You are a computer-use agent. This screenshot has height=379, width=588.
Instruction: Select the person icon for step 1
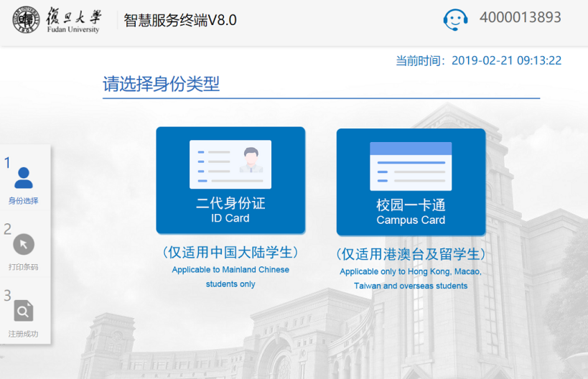(x=24, y=177)
